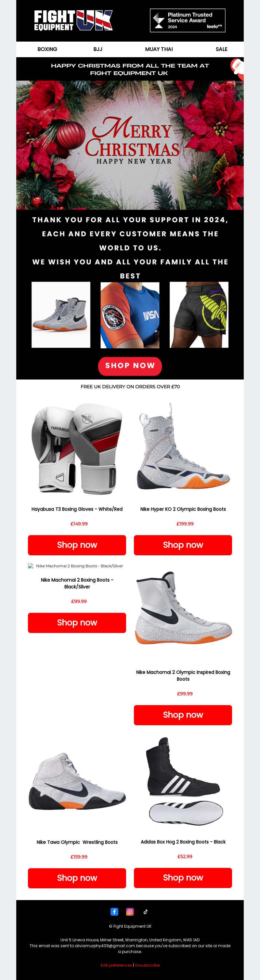Select the NASA rash guard thumbnail
Viewport: 260px width, 980px height.
point(130,315)
